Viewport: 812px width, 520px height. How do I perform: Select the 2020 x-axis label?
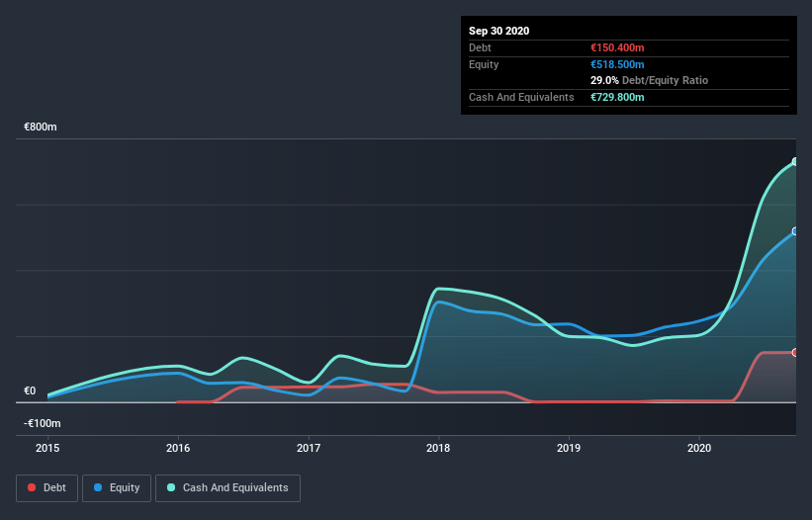pyautogui.click(x=699, y=448)
